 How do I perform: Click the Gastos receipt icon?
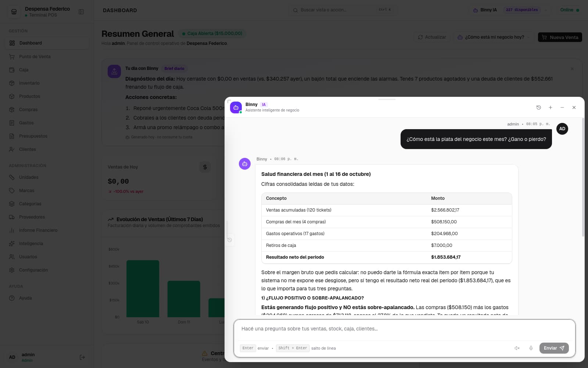tap(12, 123)
